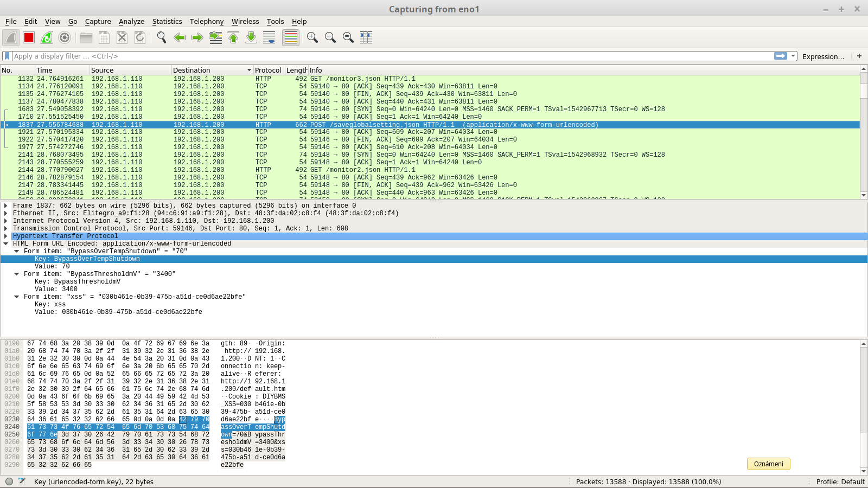Save the capture file icon

pyautogui.click(x=104, y=37)
